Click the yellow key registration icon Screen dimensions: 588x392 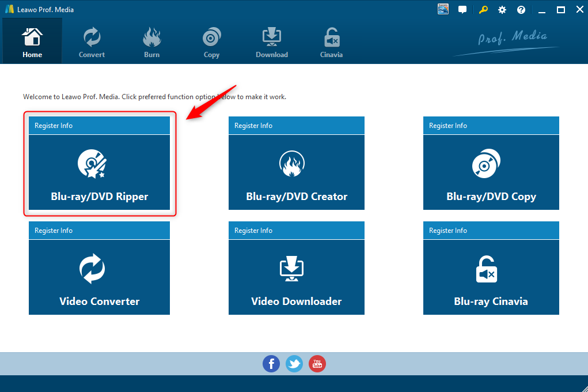483,10
